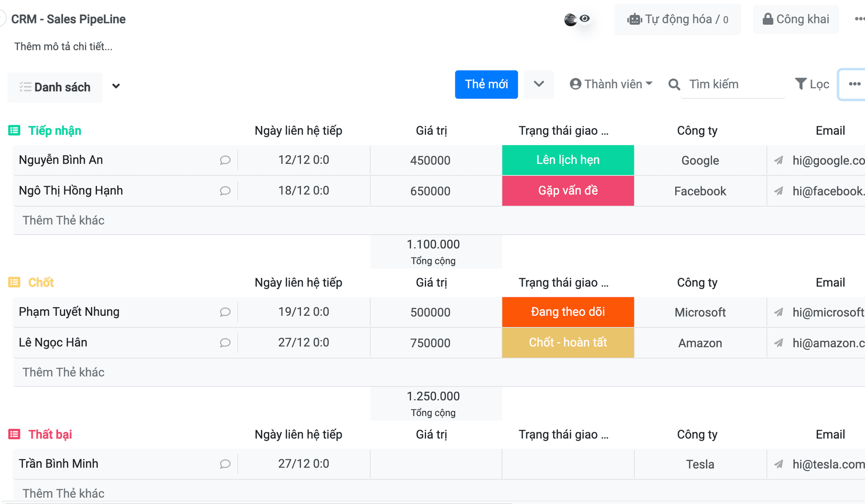
Task: Click Thêm Thẻ khác under Chốt
Action: click(64, 372)
